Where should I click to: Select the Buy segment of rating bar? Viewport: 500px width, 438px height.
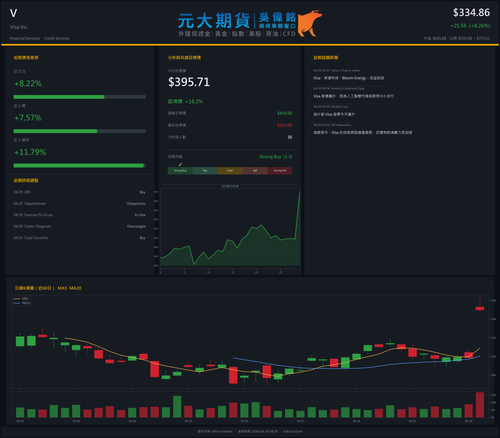(205, 171)
